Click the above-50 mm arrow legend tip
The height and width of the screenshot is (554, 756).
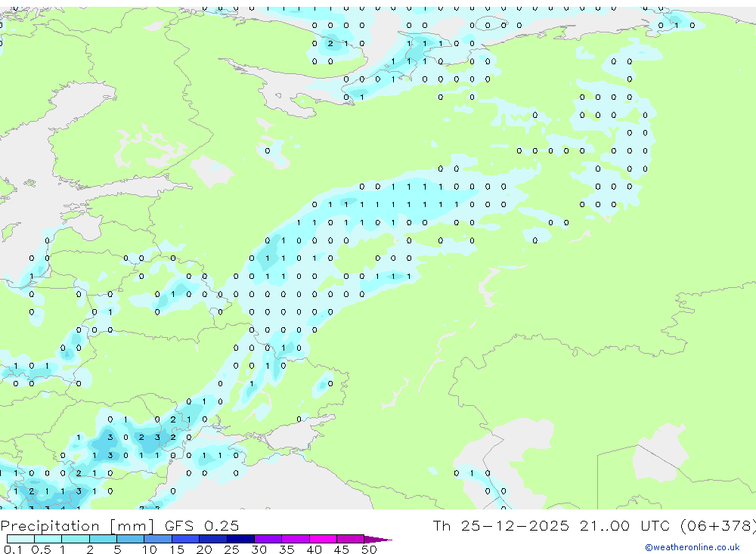coord(378,540)
